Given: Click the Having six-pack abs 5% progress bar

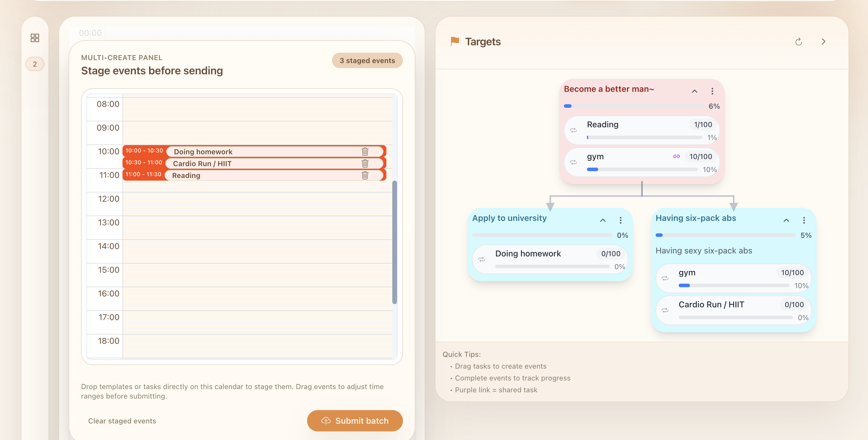Looking at the screenshot, I should pos(725,235).
